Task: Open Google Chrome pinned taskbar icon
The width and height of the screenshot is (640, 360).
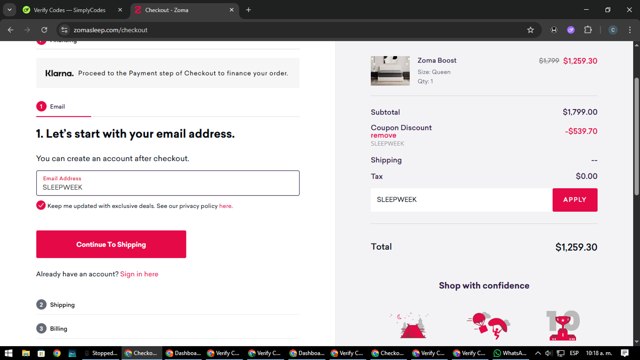Action: [57, 353]
